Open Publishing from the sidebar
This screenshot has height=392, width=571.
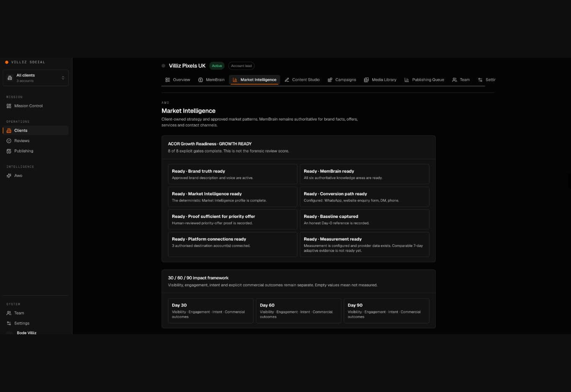(36, 151)
